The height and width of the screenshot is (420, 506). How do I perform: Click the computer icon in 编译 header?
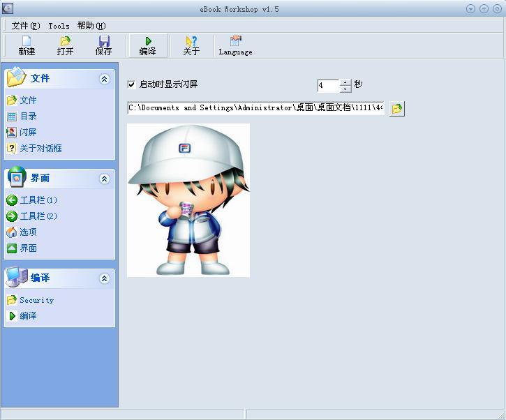(17, 276)
